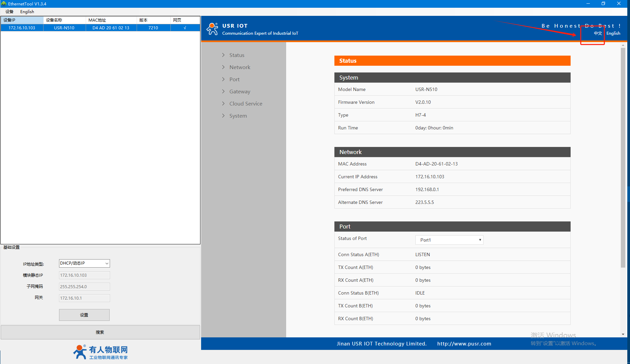
Task: Open the IP address type DHCP dropdown
Action: coord(84,263)
